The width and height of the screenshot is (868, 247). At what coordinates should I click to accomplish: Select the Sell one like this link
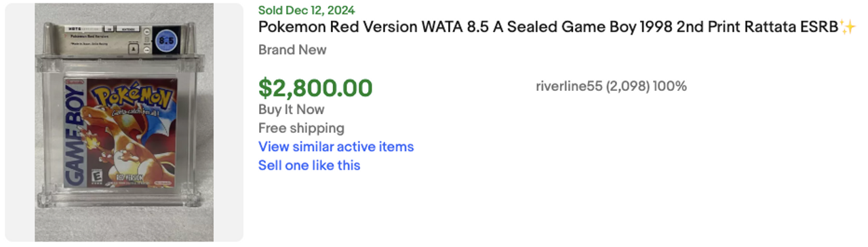(309, 165)
